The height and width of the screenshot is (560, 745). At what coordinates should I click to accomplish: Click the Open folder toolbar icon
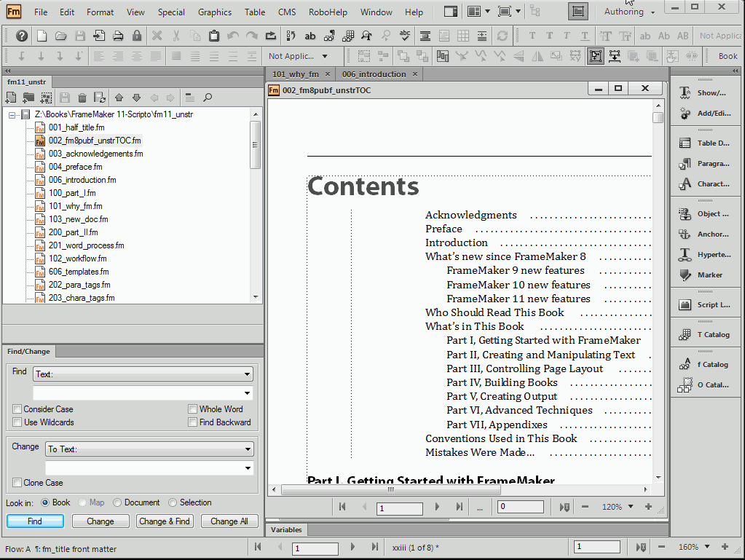[x=60, y=36]
